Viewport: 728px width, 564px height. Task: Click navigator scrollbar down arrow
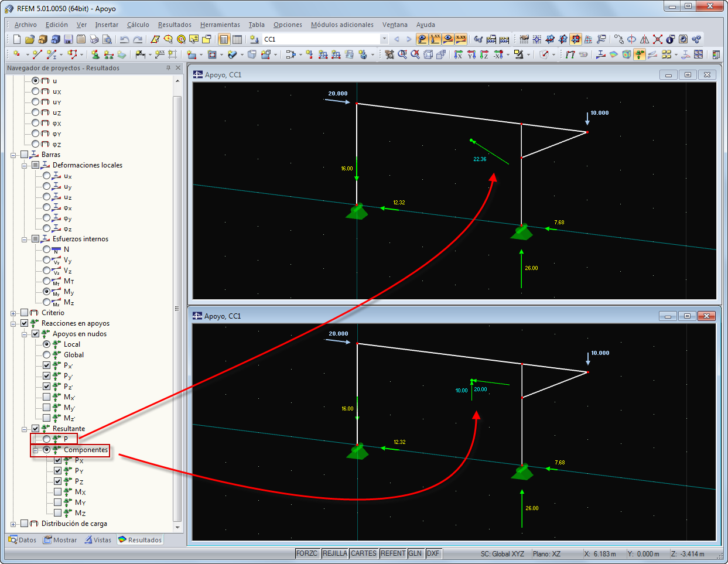177,527
